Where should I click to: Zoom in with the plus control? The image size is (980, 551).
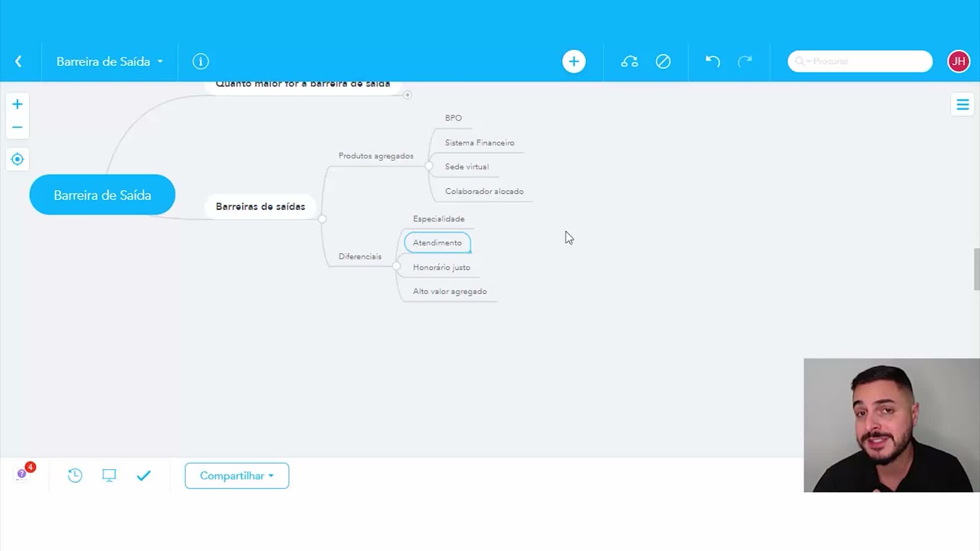click(17, 104)
